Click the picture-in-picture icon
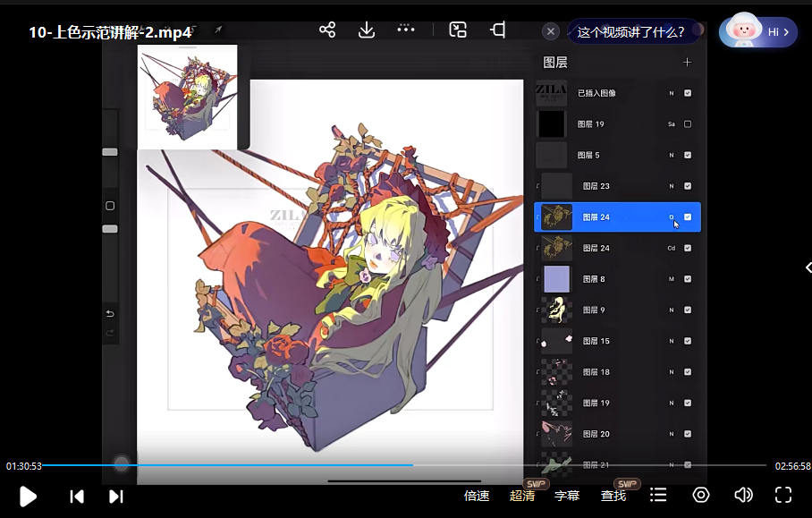Screen dimensions: 812x518 pyautogui.click(x=458, y=30)
